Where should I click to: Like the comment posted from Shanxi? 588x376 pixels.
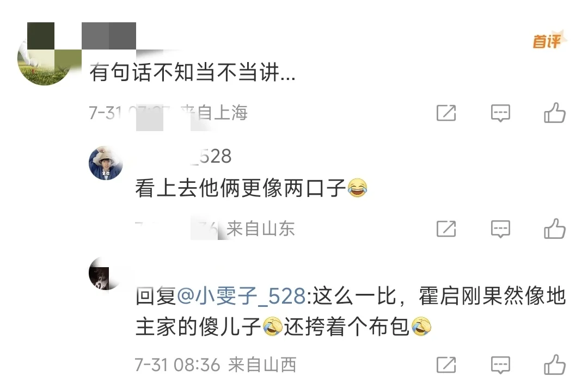tap(555, 365)
